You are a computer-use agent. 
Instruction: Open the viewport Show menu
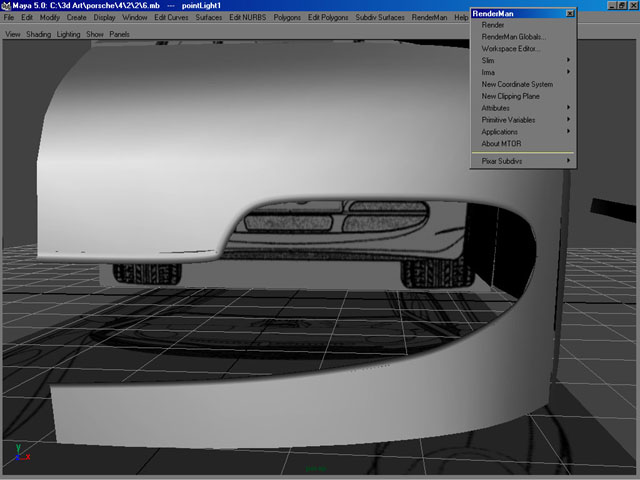pyautogui.click(x=95, y=34)
